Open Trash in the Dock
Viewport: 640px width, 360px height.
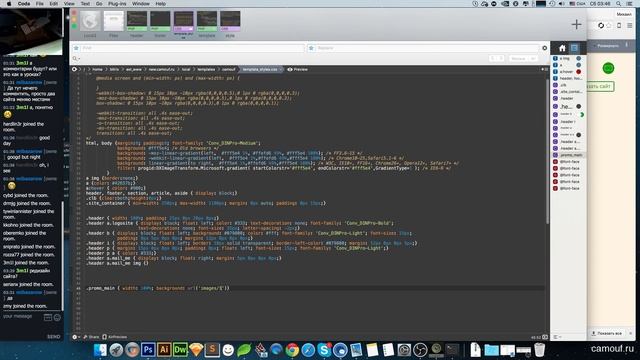(540, 350)
